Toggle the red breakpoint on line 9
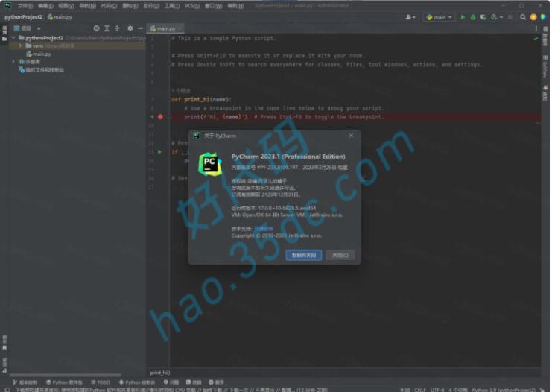This screenshot has height=392, width=552. [160, 117]
